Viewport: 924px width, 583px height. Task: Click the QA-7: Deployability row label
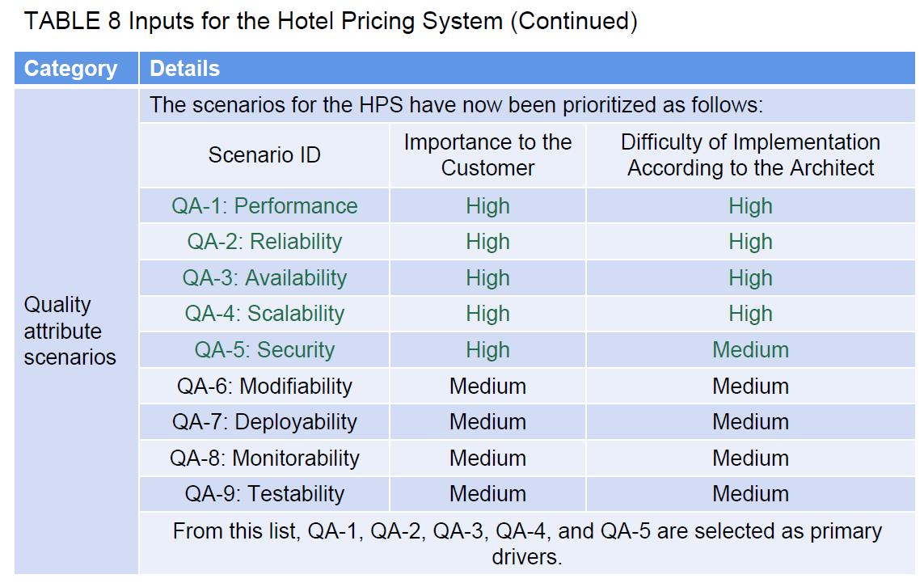point(264,422)
